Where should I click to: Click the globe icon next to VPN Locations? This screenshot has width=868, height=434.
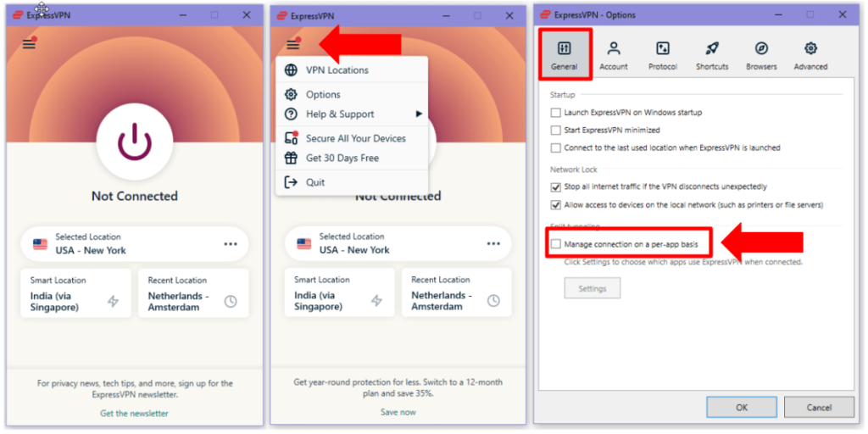pyautogui.click(x=291, y=70)
